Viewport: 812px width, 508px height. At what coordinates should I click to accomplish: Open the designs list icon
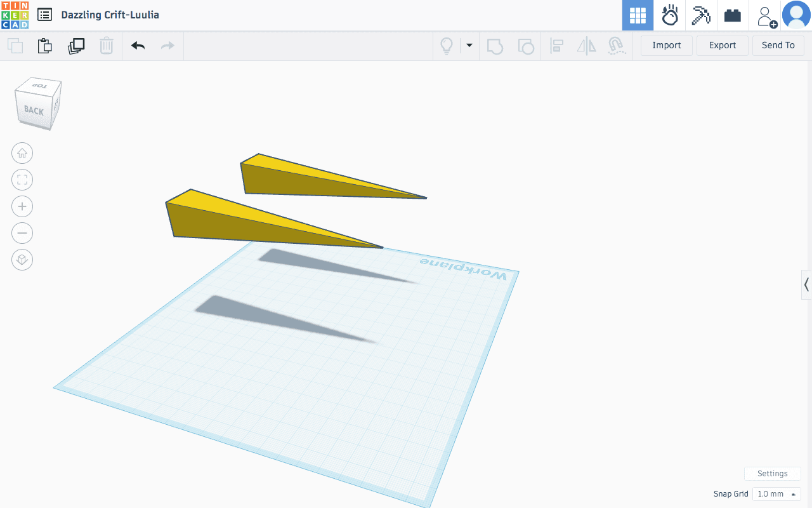point(44,15)
